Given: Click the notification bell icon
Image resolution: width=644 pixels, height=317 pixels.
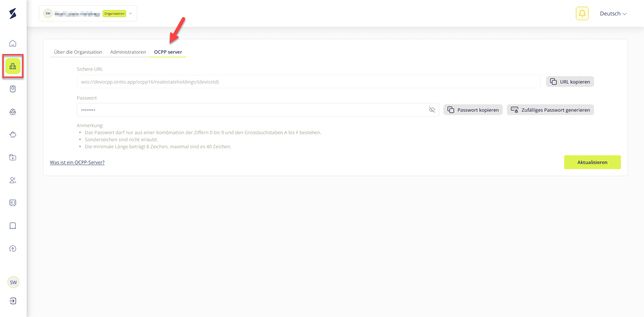Looking at the screenshot, I should pos(582,13).
